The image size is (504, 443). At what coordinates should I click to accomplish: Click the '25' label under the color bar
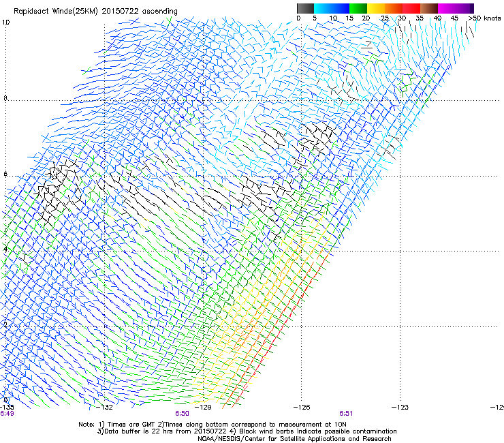(x=384, y=18)
